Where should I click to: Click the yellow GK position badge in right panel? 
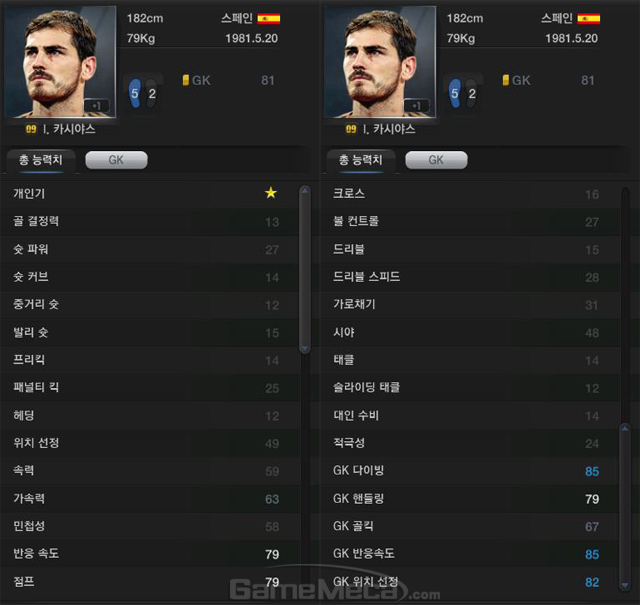(506, 80)
